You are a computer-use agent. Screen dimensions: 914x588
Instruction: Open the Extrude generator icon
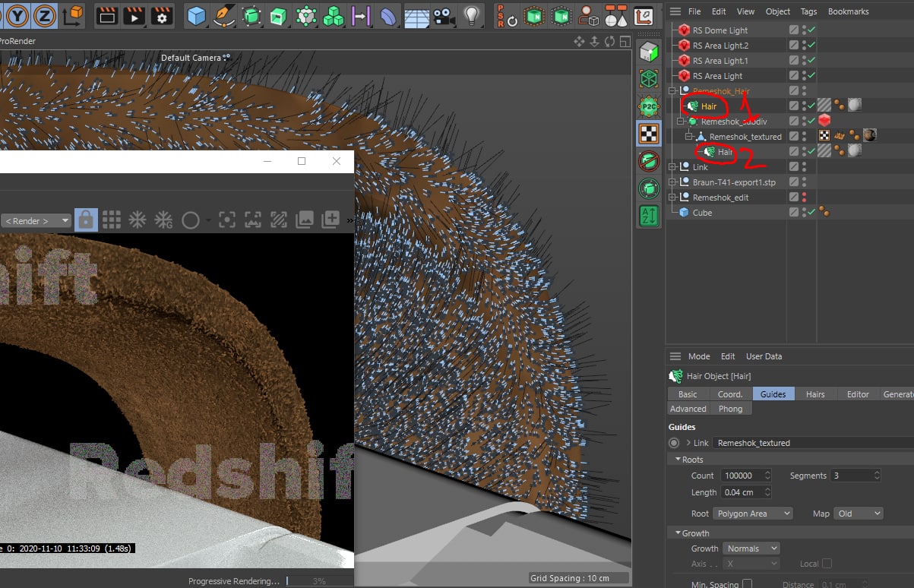278,14
